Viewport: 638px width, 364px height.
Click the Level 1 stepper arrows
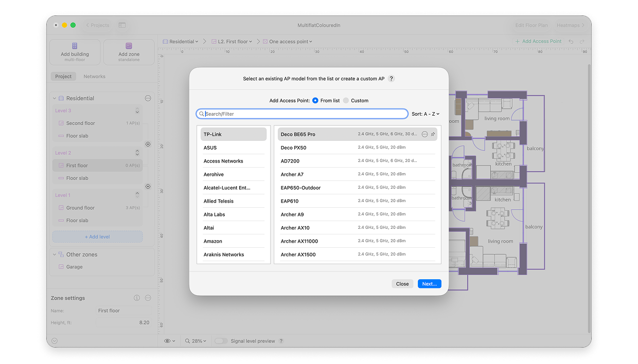(x=137, y=195)
